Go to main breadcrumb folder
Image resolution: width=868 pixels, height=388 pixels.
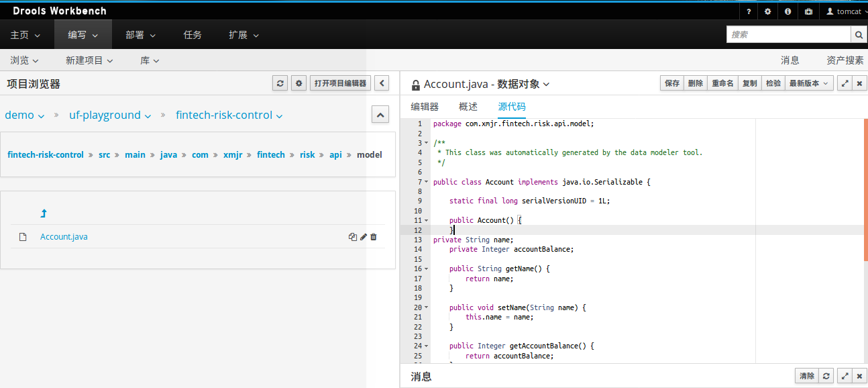[135, 154]
